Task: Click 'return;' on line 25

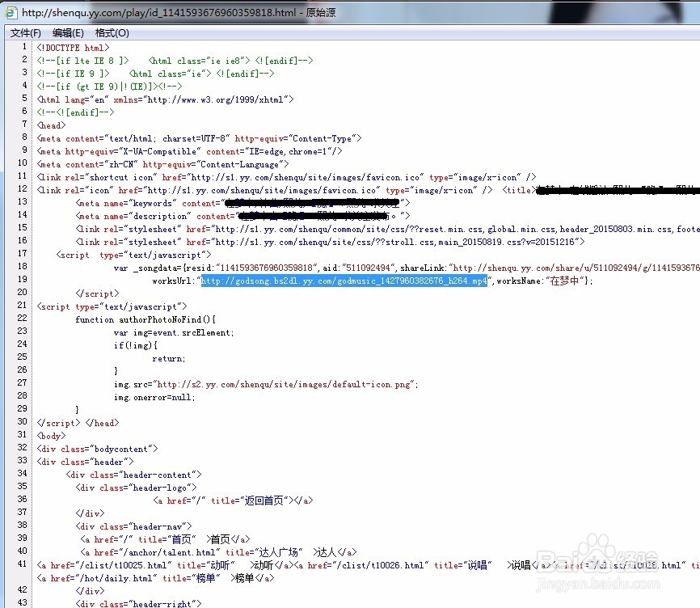Action: 169,358
